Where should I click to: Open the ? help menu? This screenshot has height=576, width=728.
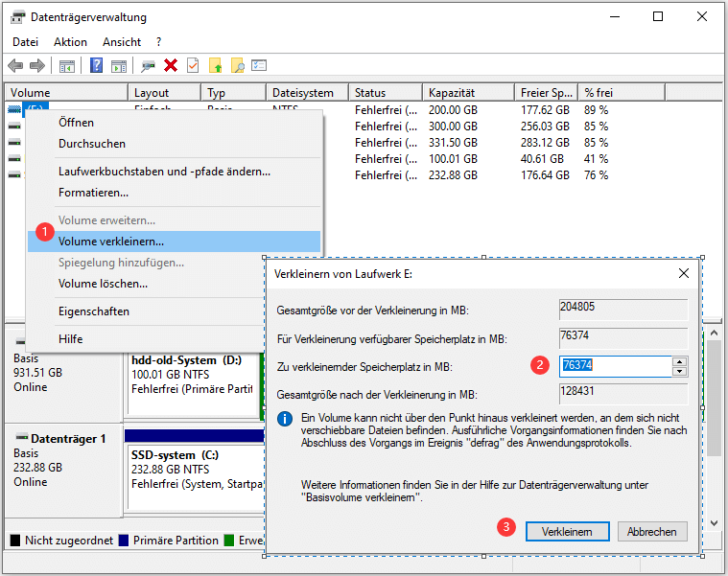(159, 42)
